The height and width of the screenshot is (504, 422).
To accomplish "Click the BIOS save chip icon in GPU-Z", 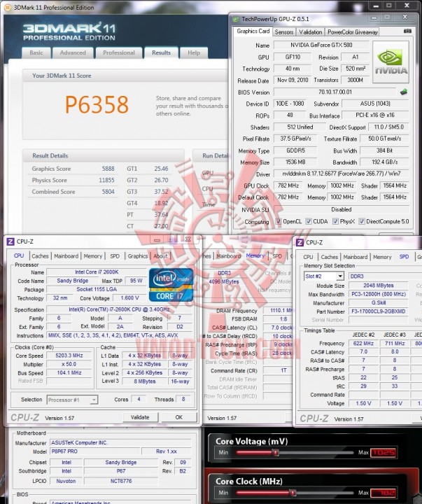I will tap(404, 92).
